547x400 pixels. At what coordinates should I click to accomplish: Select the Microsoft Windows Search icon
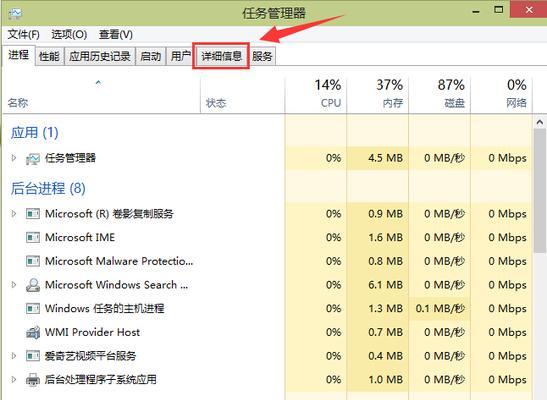33,285
